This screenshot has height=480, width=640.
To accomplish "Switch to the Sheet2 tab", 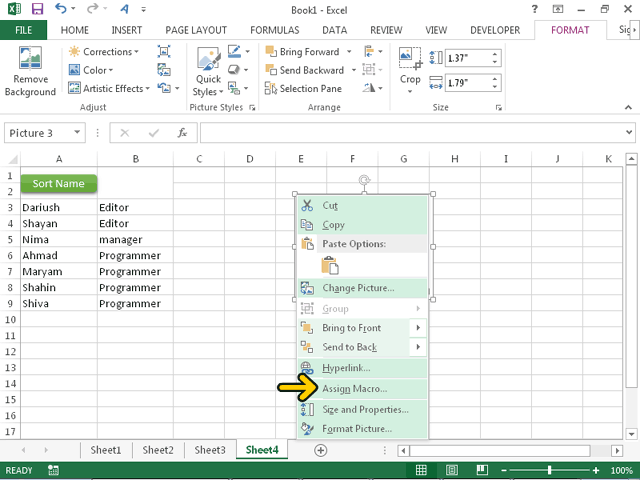I will (157, 451).
